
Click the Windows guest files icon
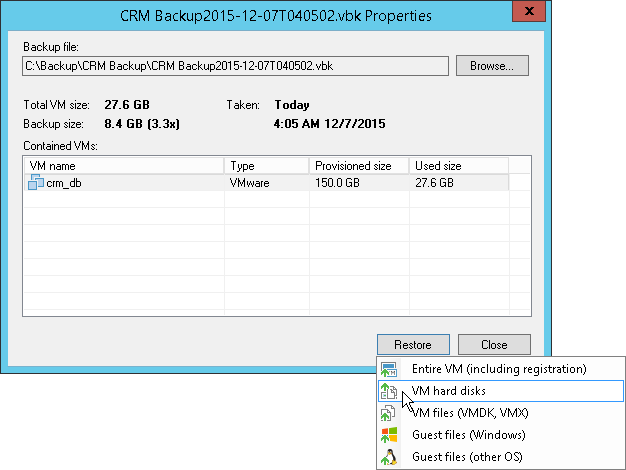pos(389,435)
